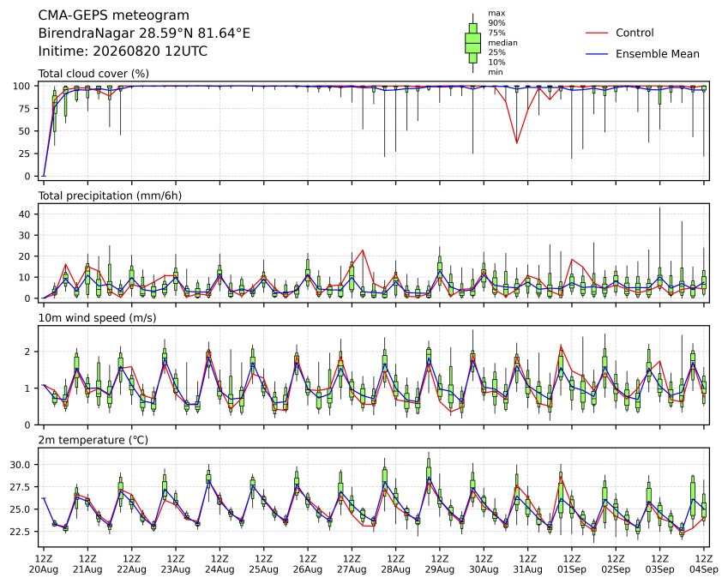Click the '29Aug' x-axis date label

(x=440, y=569)
